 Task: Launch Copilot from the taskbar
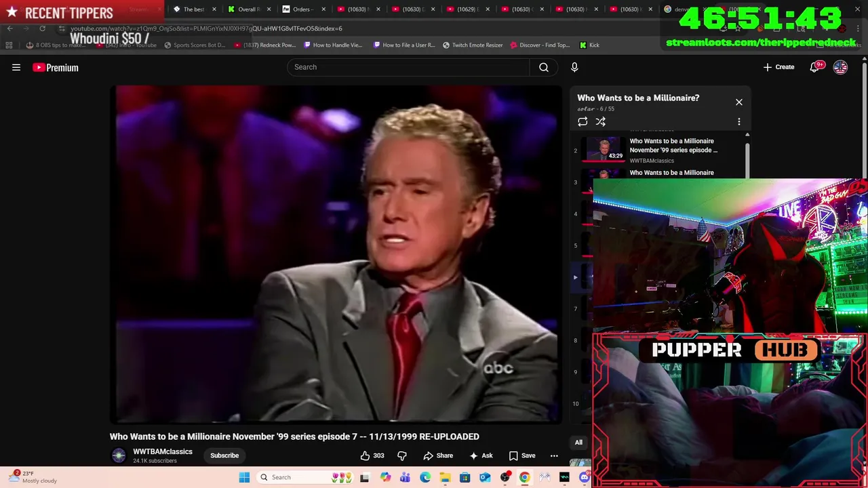click(385, 477)
